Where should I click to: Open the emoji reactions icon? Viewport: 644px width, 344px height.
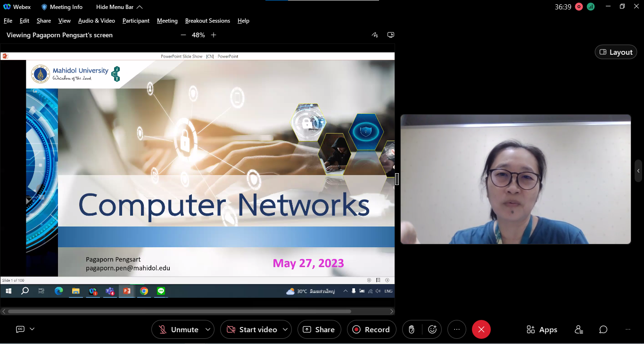(432, 329)
